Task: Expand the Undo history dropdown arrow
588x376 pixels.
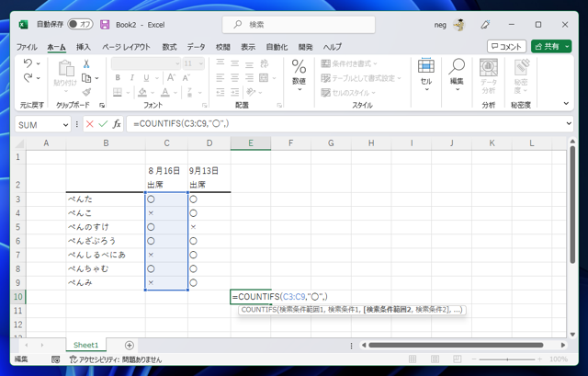Action: point(39,63)
